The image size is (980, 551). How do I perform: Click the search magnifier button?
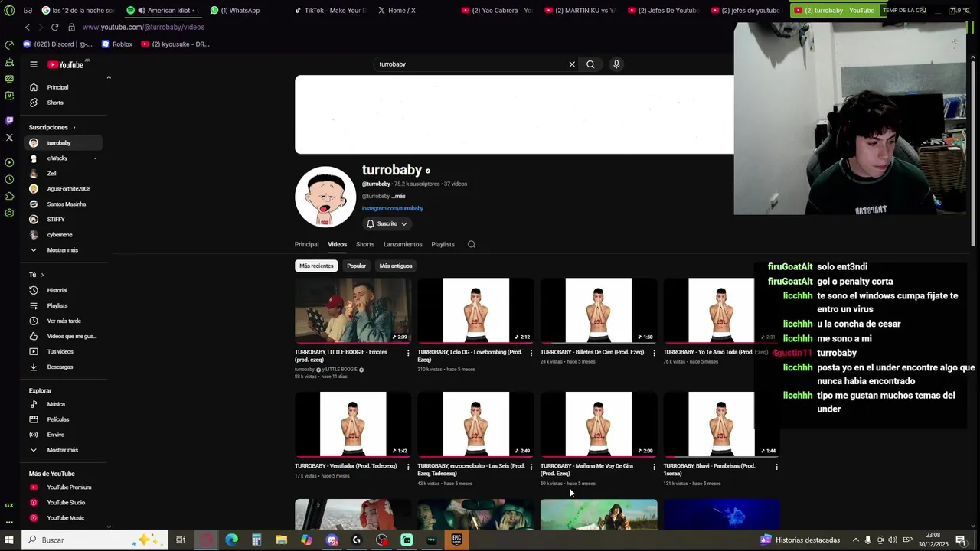tap(590, 64)
